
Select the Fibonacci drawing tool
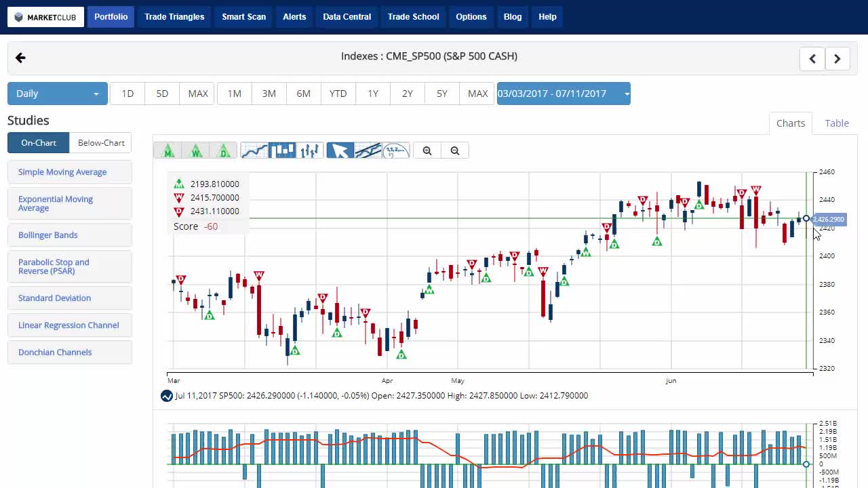point(395,150)
